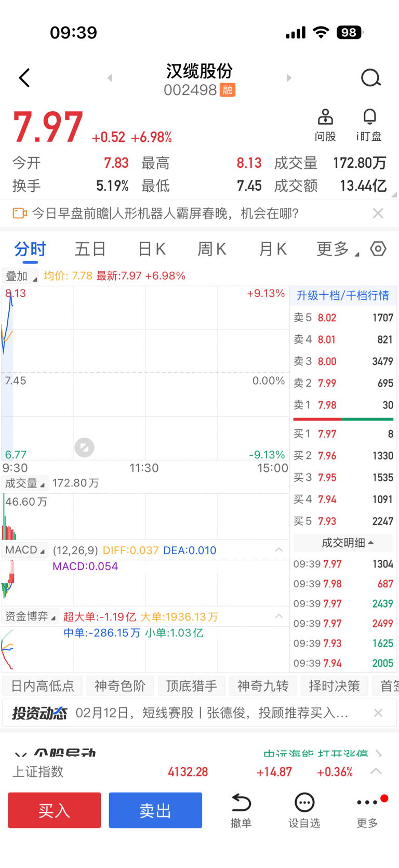Image resolution: width=399 pixels, height=868 pixels.
Task: Select the 买5 7.93 order row
Action: pos(343,521)
